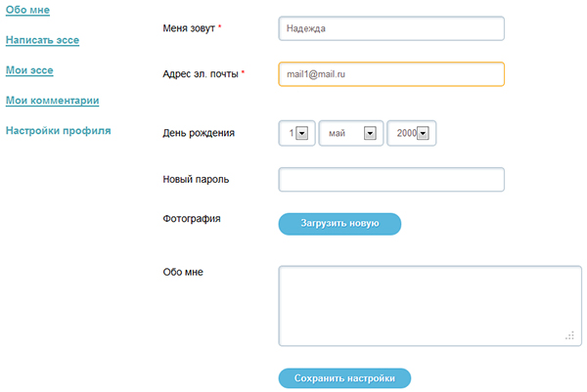Screen dimensions: 587x392
Task: Click the text area resize handle
Action: click(x=568, y=335)
